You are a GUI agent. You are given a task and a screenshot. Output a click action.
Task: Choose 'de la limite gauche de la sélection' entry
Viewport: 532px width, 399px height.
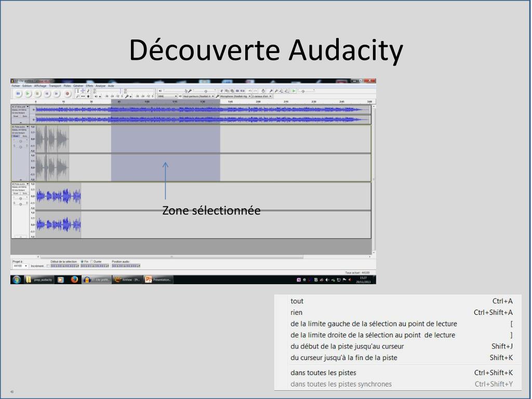[398, 324]
